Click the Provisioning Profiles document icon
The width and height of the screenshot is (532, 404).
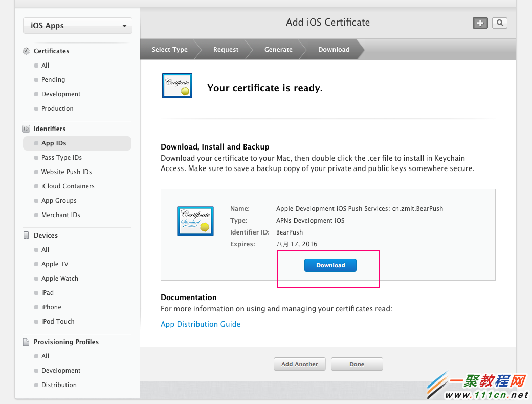[26, 342]
